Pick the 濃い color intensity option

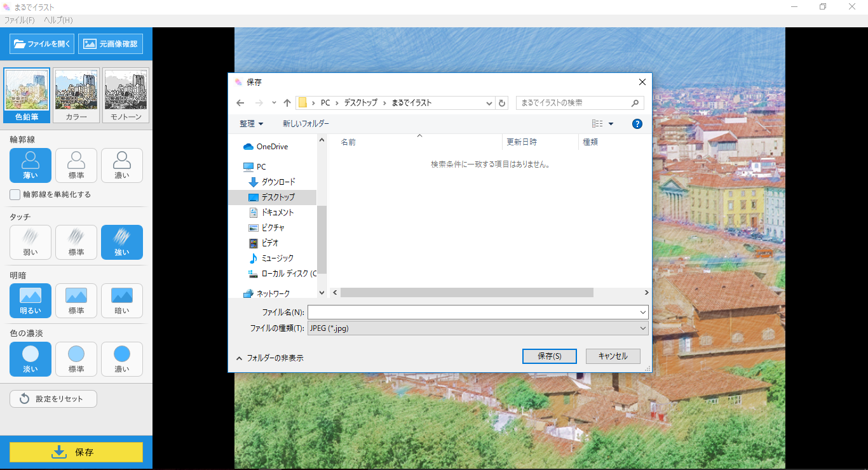[121, 359]
